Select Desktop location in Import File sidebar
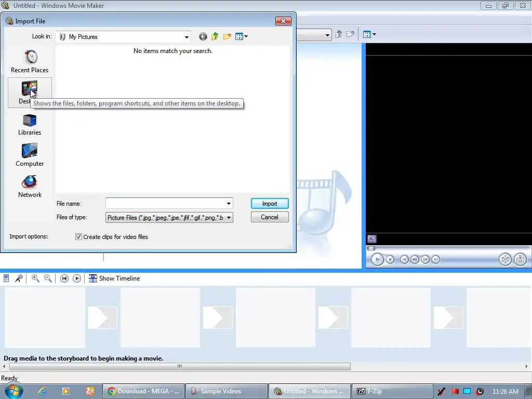The width and height of the screenshot is (532, 399). pos(30,92)
